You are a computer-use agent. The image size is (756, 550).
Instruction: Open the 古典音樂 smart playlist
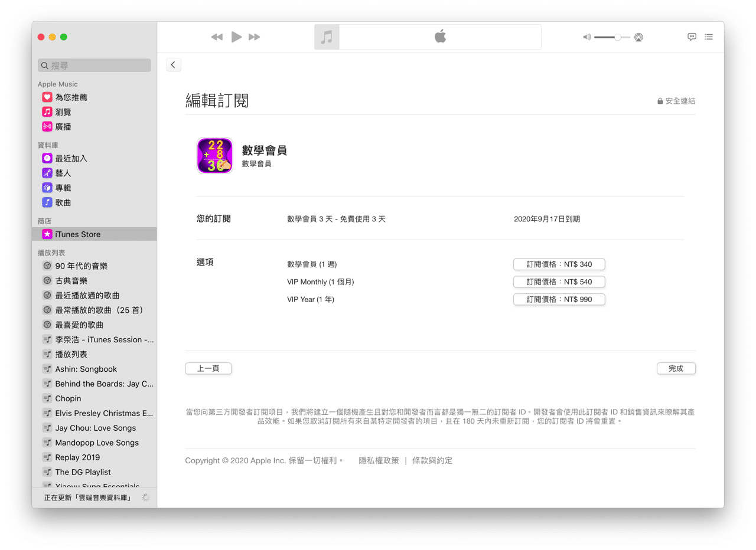tap(94, 281)
